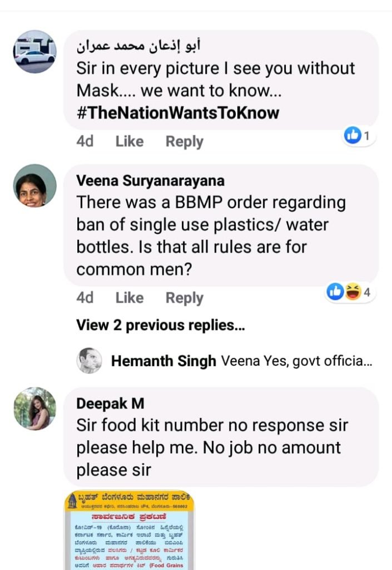Expand View 2 previous replies

coord(160,325)
